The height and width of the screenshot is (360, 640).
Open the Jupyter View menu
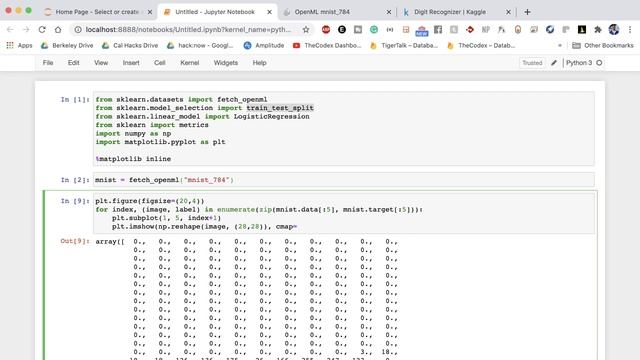101,63
